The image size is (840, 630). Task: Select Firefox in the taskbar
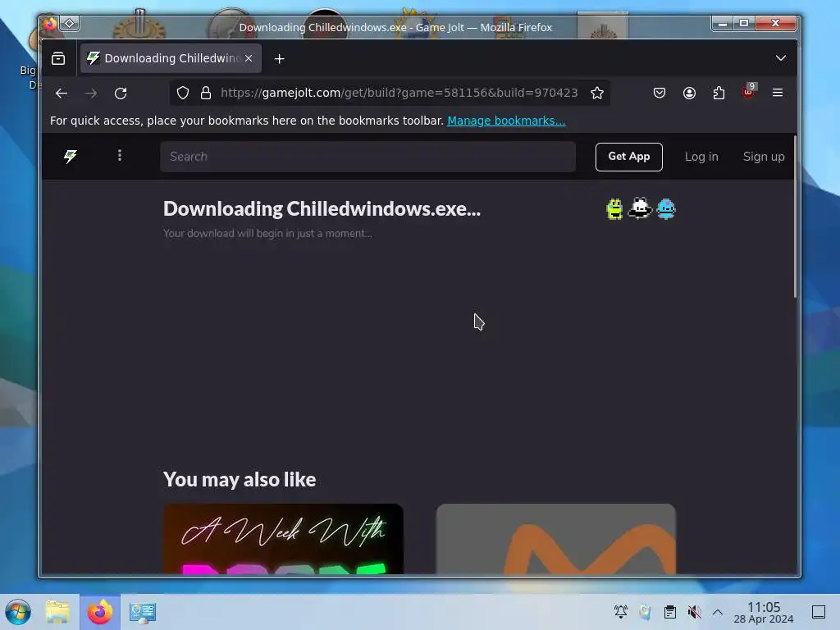(99, 612)
